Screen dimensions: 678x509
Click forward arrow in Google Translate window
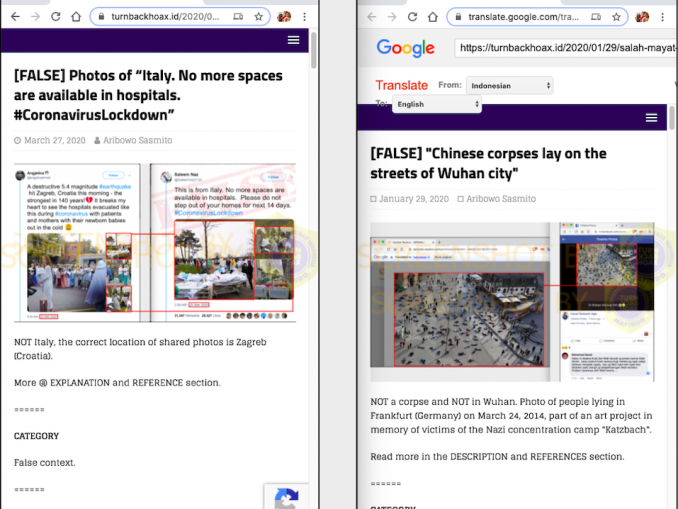[x=392, y=17]
